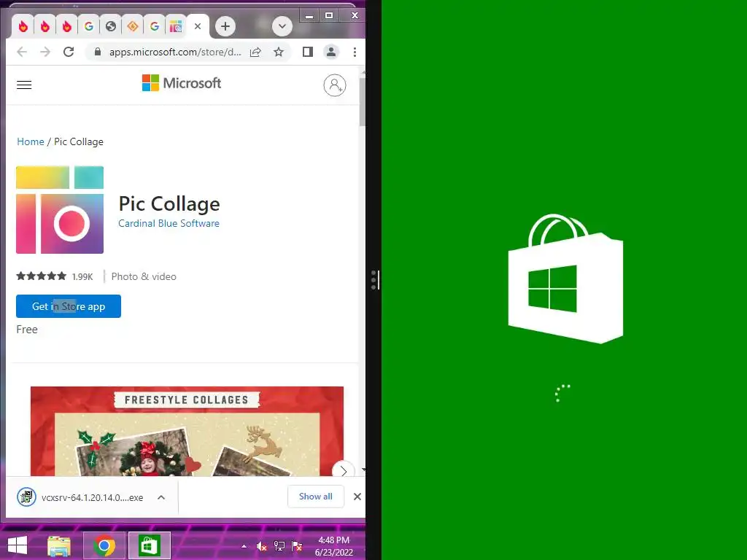Show hidden system tray icons
This screenshot has width=747, height=560.
pos(244,546)
